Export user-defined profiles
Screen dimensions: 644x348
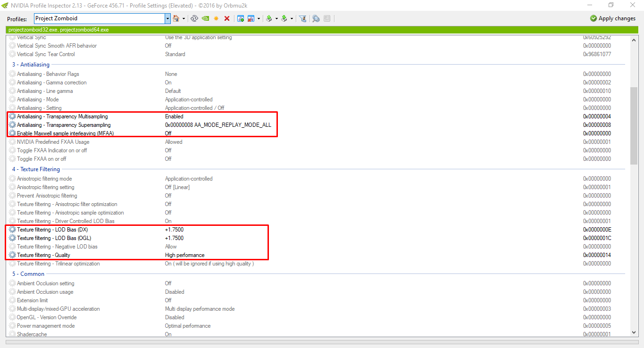coord(269,18)
